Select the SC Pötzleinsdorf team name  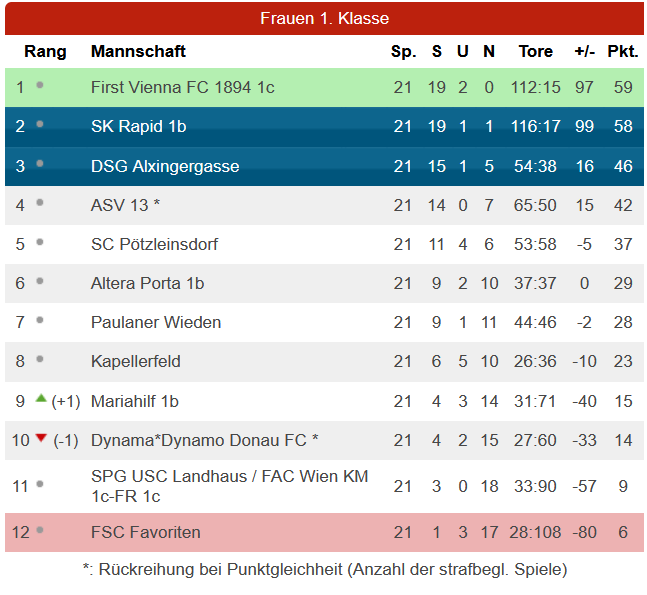154,244
